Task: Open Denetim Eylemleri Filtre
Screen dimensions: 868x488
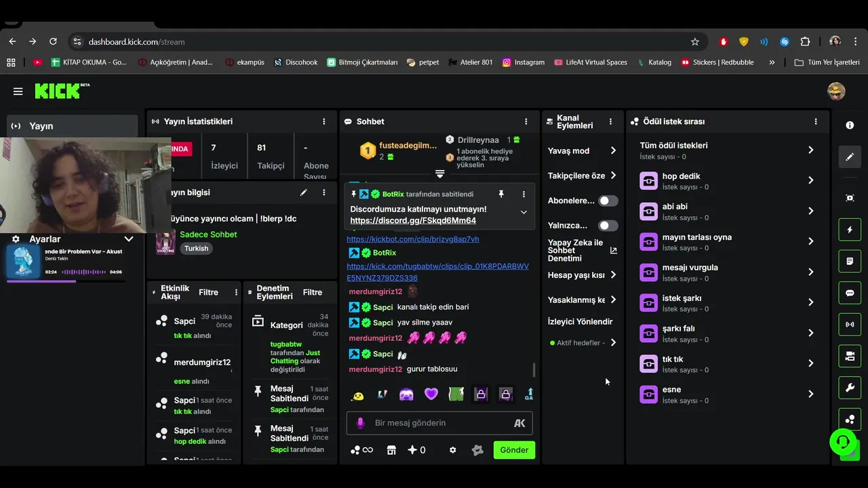Action: 313,292
